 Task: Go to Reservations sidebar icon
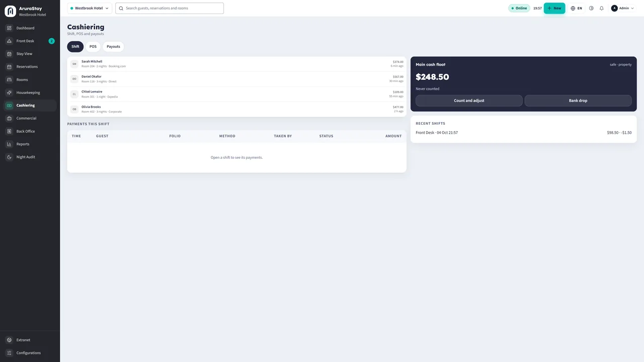[x=9, y=67]
